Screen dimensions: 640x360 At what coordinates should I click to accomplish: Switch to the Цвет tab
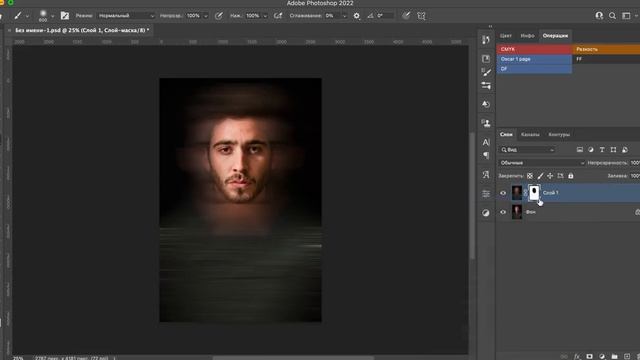point(506,36)
